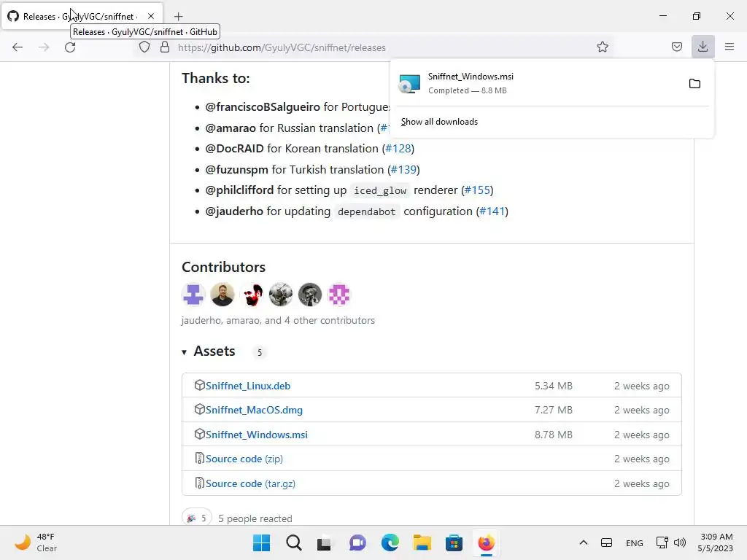Open @amarao profile mention
Image resolution: width=747 pixels, height=560 pixels.
231,128
